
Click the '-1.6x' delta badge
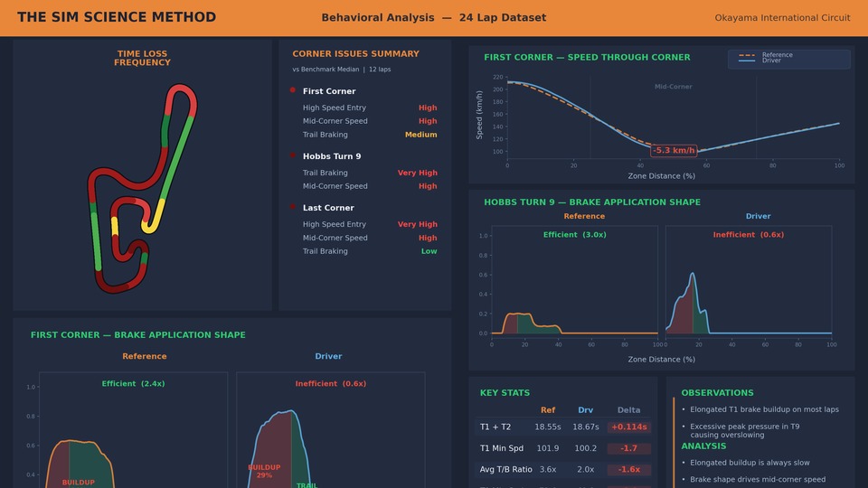[629, 469]
